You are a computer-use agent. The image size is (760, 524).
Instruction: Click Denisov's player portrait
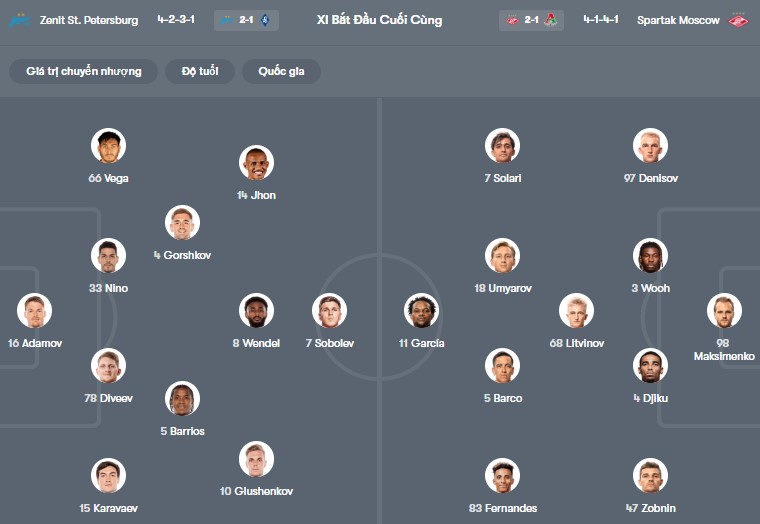650,146
